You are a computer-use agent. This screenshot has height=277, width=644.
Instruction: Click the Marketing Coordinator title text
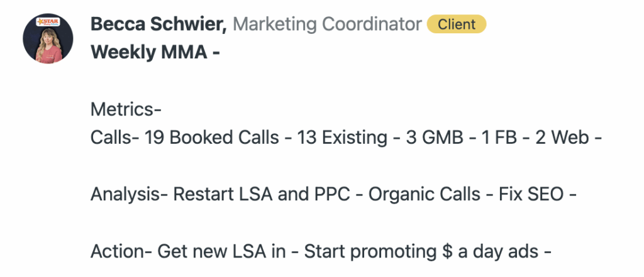click(327, 24)
